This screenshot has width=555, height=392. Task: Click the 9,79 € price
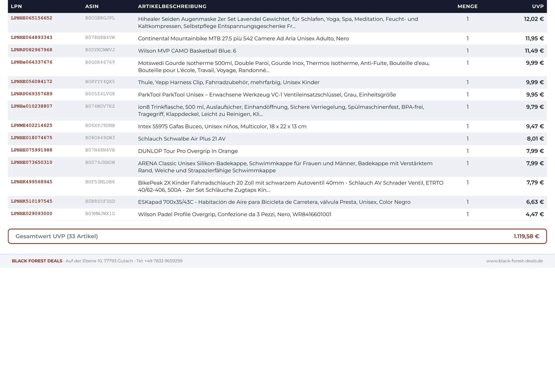point(535,107)
